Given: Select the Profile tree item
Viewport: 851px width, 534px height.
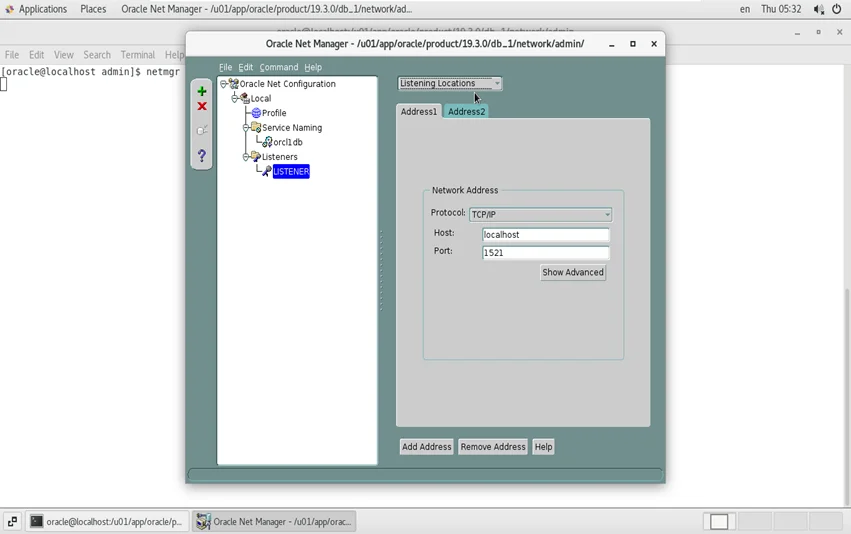Looking at the screenshot, I should click(274, 113).
